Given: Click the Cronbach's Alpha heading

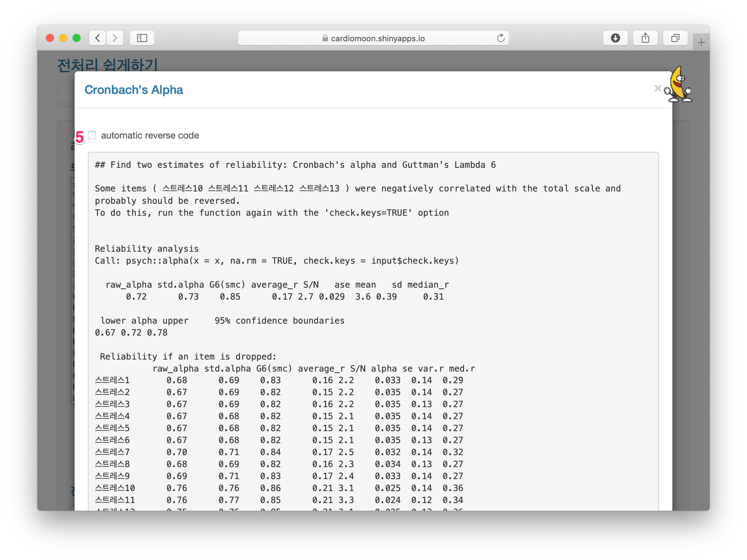Looking at the screenshot, I should point(133,90).
